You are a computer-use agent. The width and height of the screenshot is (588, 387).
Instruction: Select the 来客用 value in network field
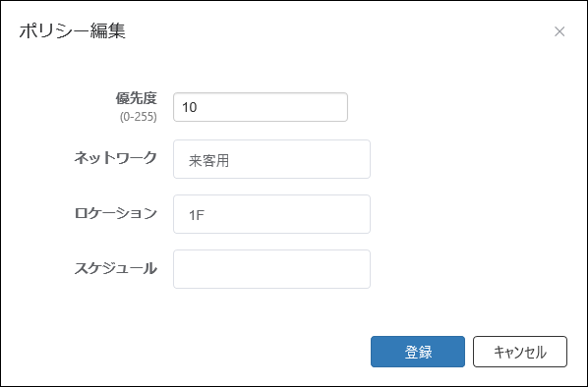click(x=208, y=161)
